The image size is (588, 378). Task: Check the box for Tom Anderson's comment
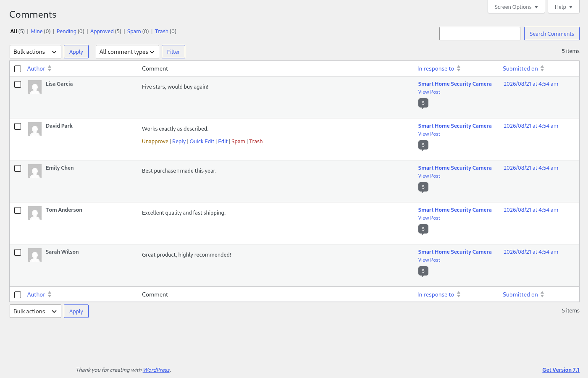(18, 210)
